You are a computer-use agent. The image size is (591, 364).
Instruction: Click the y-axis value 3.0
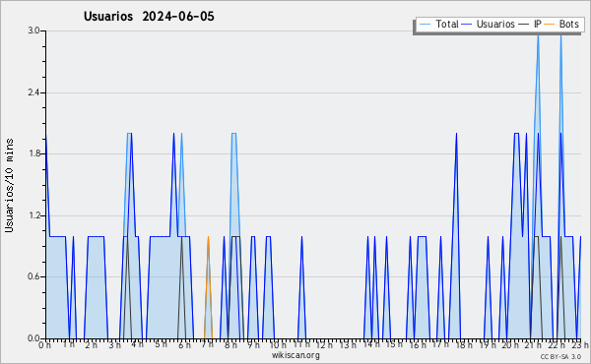point(33,30)
